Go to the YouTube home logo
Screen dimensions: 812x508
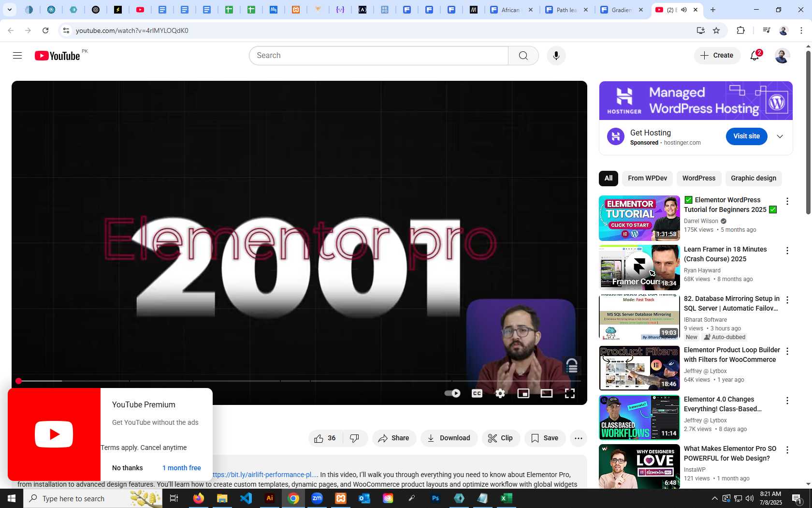point(58,56)
